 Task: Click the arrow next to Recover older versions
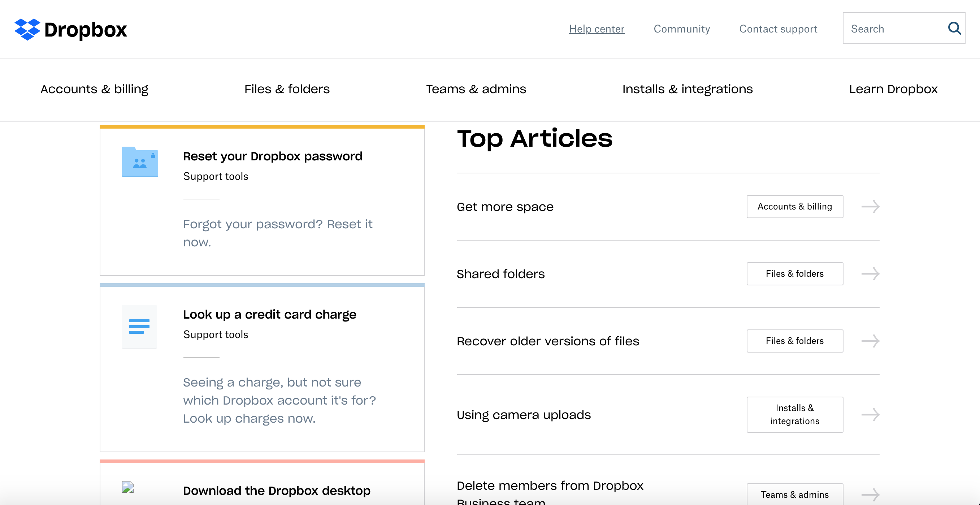[871, 341]
